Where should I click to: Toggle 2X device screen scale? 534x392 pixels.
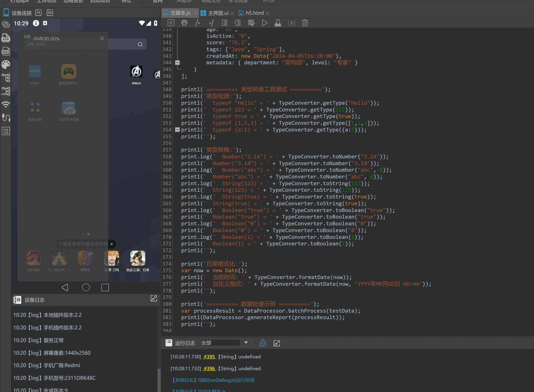pos(50,13)
